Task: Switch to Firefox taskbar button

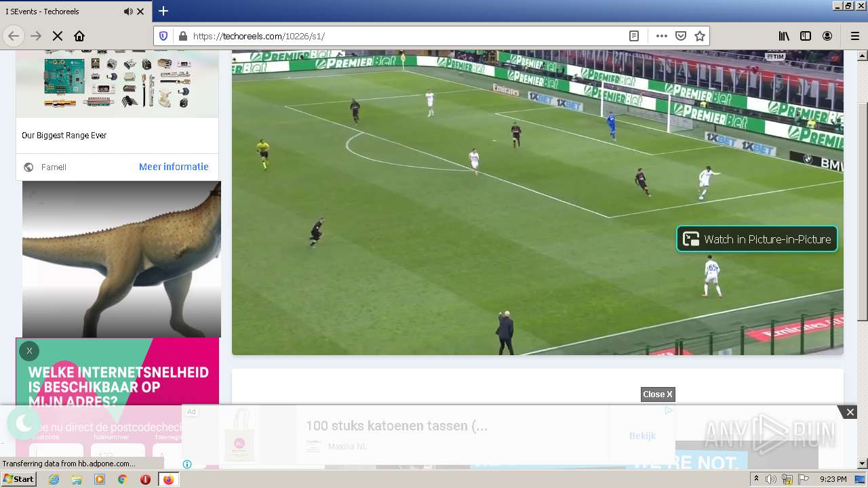Action: (x=168, y=479)
